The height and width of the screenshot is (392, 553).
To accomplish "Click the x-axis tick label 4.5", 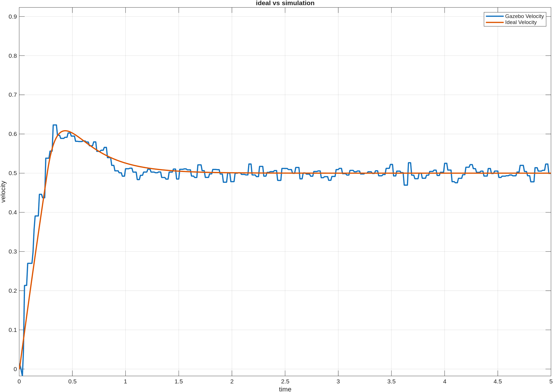I will pyautogui.click(x=498, y=381).
